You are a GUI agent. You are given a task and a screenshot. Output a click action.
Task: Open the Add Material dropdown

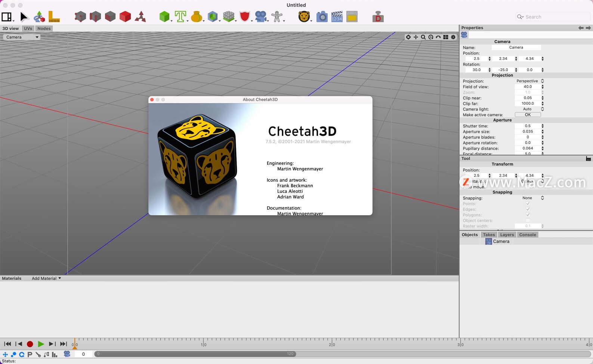pyautogui.click(x=46, y=278)
